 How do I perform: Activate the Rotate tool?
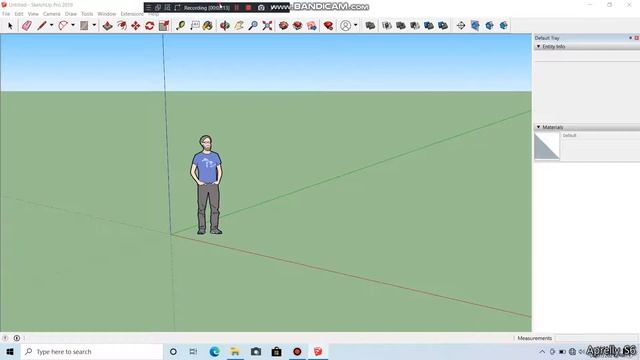click(x=149, y=26)
